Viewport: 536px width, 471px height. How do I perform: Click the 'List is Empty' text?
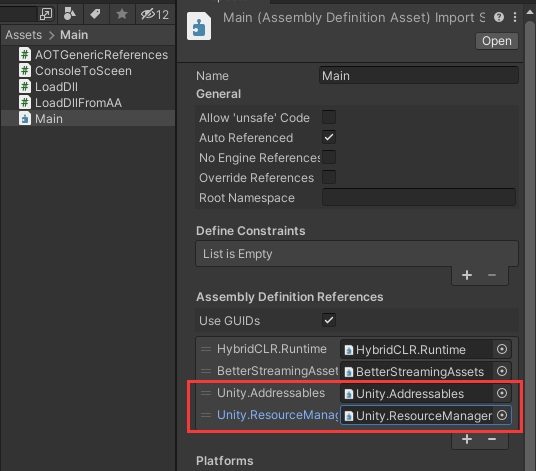pos(238,254)
